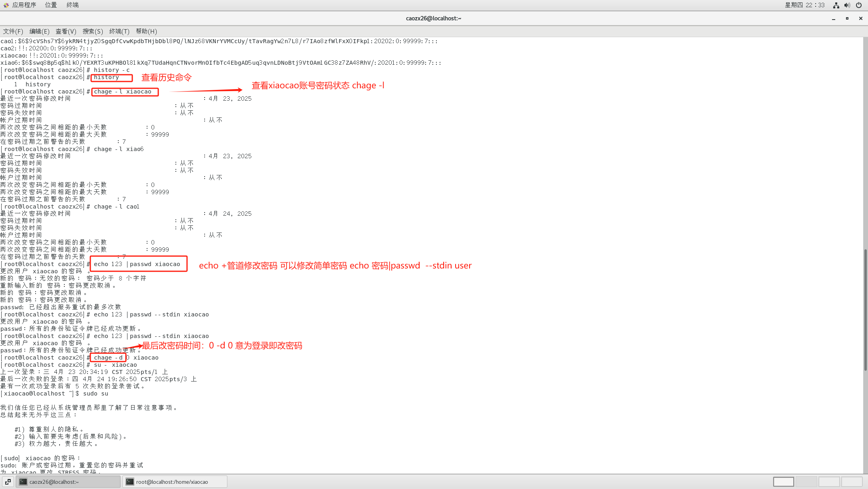Open the 文件(F) menu

point(13,31)
